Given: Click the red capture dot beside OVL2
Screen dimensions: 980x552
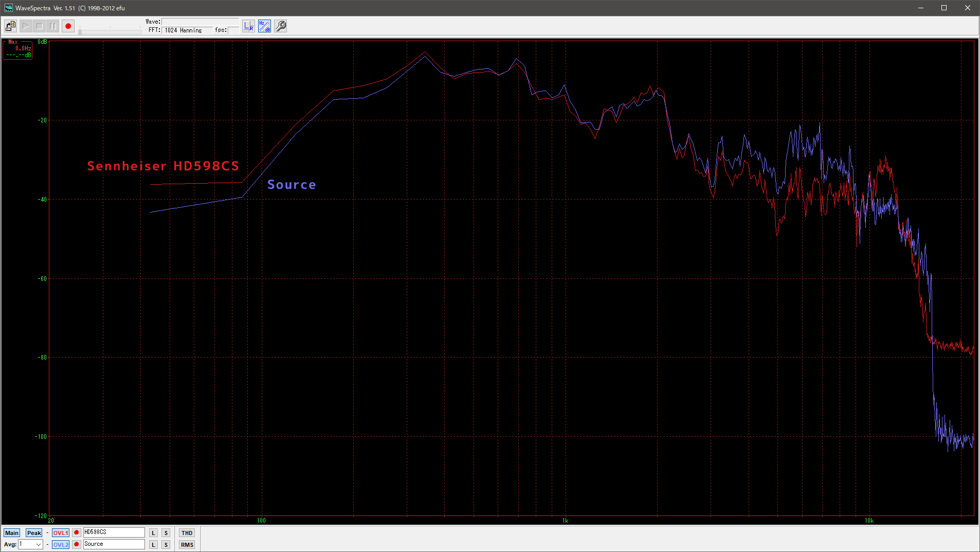Looking at the screenshot, I should [77, 544].
